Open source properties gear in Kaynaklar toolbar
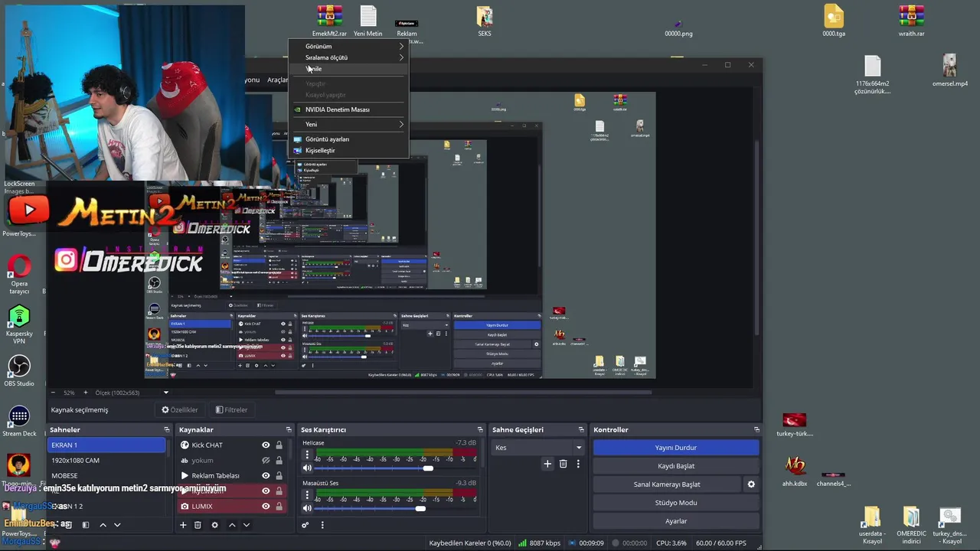The image size is (980, 551). (x=214, y=525)
